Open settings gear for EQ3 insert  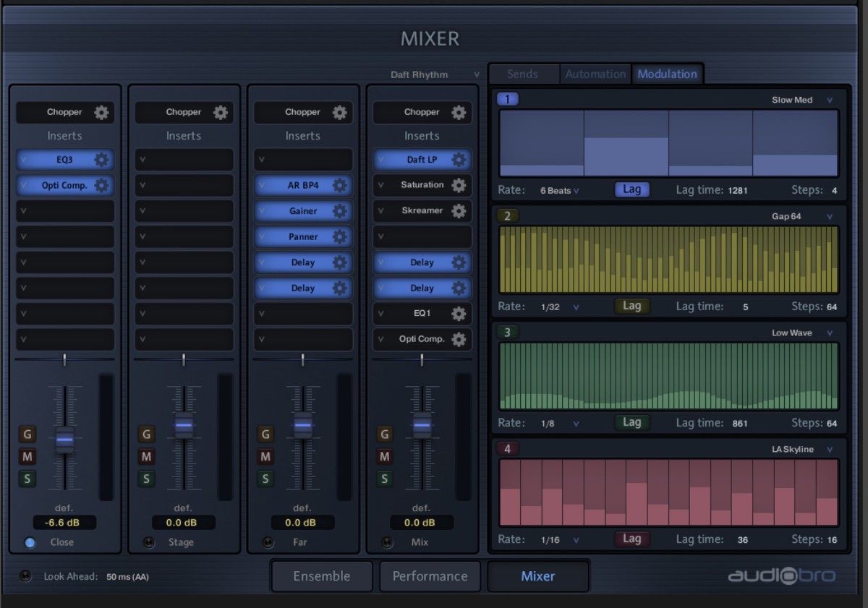(x=102, y=160)
